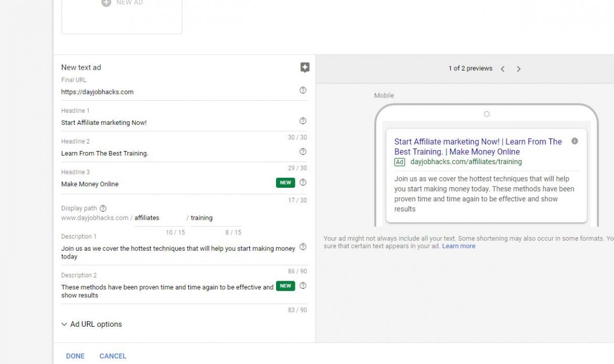Image resolution: width=614 pixels, height=364 pixels.
Task: Click the info icon in mobile ad preview
Action: click(575, 141)
